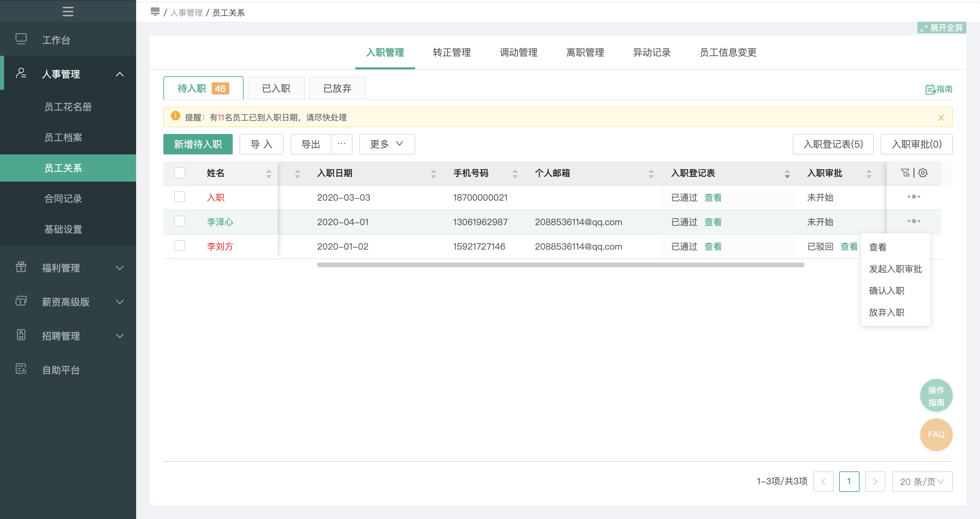Click the 福利管理 gift icon

(x=21, y=267)
